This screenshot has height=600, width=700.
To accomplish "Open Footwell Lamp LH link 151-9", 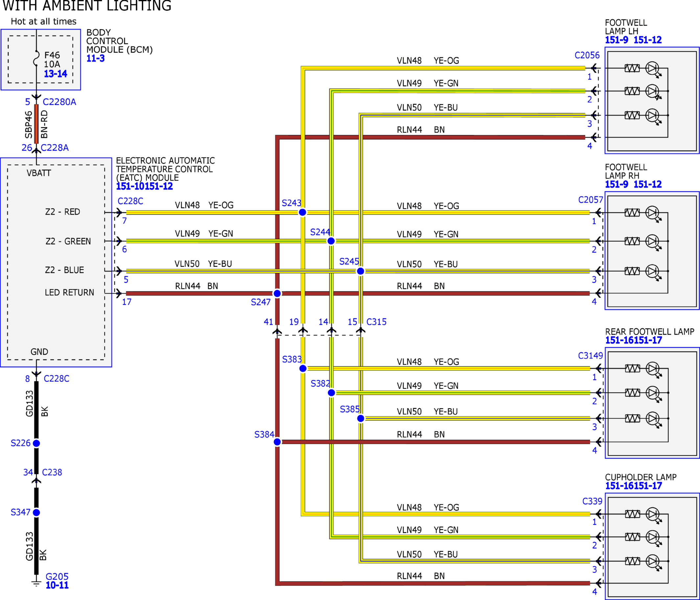I will click(x=617, y=40).
